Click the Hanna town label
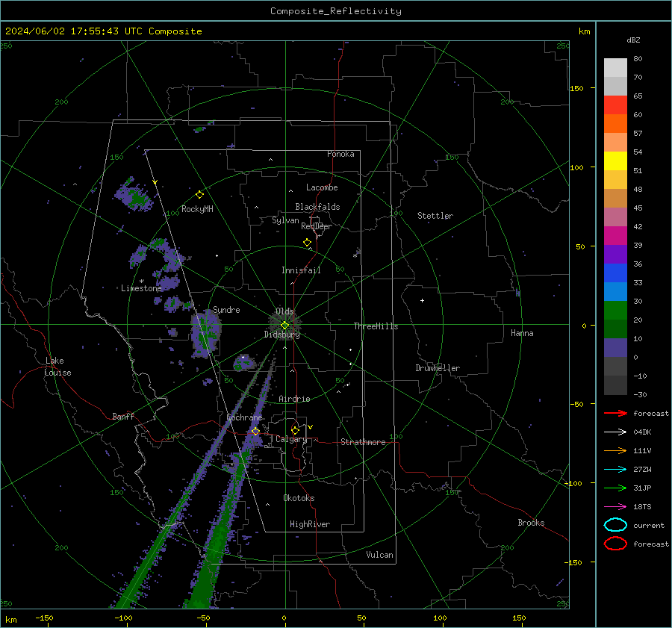Screen dimensions: 672x628 522,333
